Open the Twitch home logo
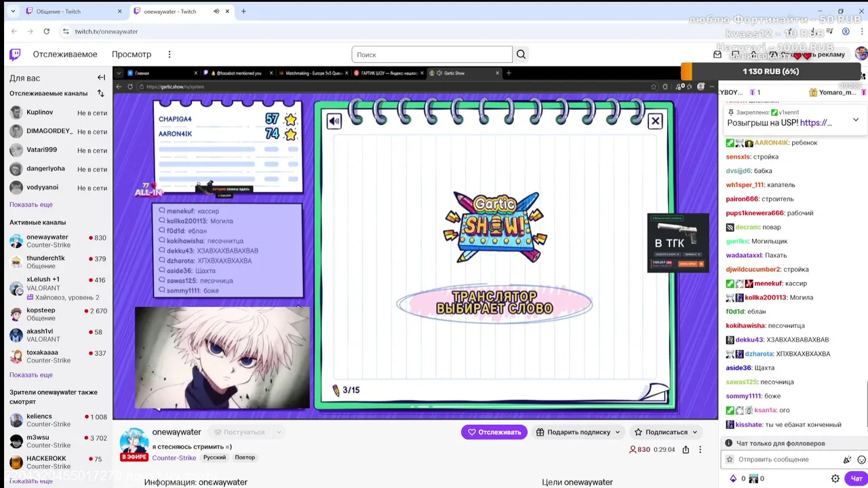 (15, 54)
